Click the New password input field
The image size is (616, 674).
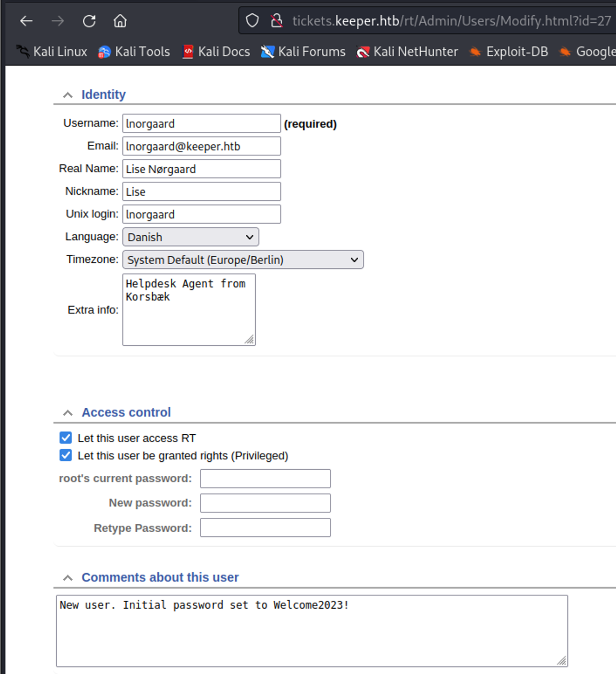tap(265, 503)
